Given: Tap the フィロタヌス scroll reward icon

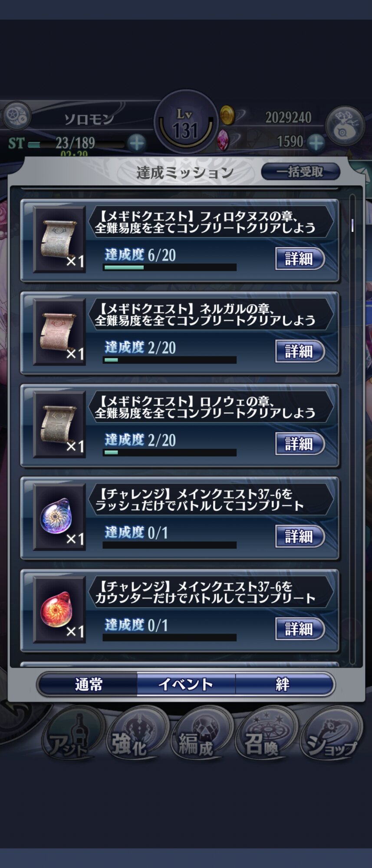Looking at the screenshot, I should 59,240.
